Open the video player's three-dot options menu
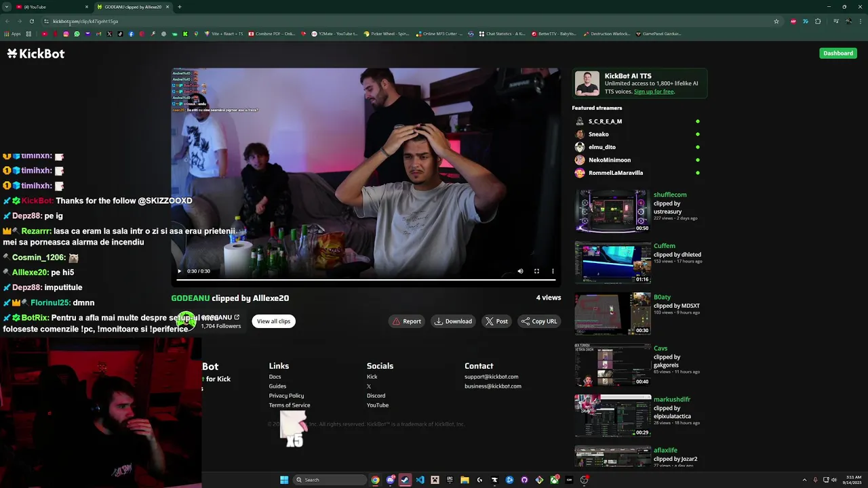The height and width of the screenshot is (488, 868). point(553,271)
